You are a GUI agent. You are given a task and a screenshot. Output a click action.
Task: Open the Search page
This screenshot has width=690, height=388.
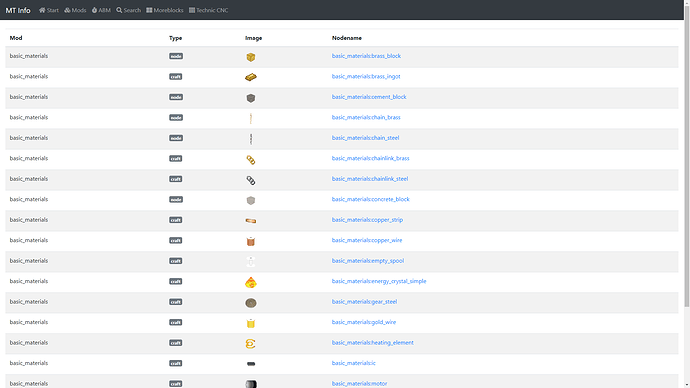[x=128, y=10]
